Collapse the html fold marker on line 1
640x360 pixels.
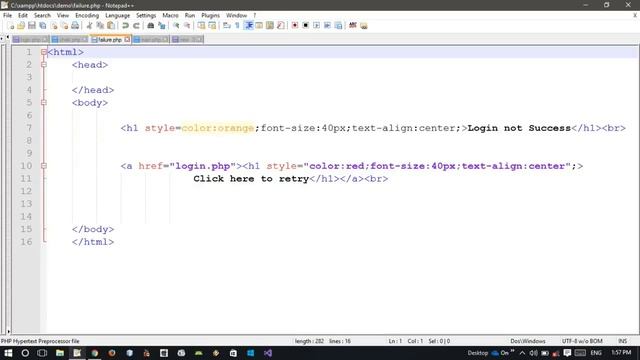tap(44, 52)
